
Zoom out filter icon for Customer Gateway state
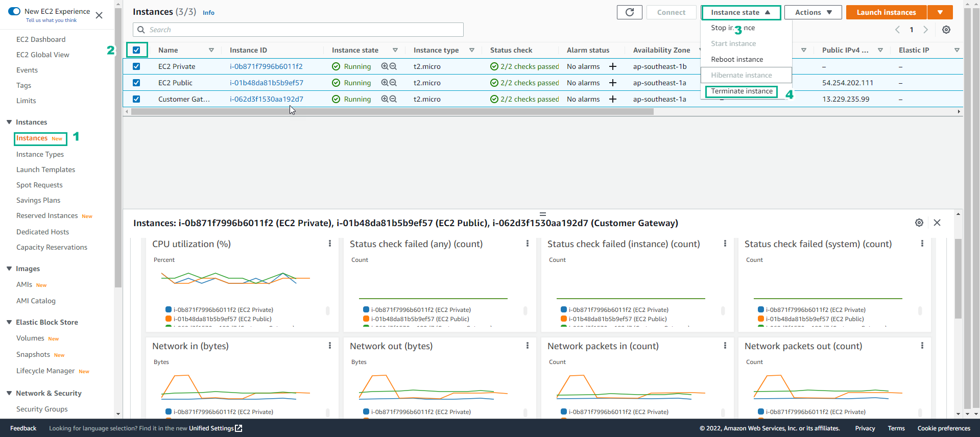393,99
